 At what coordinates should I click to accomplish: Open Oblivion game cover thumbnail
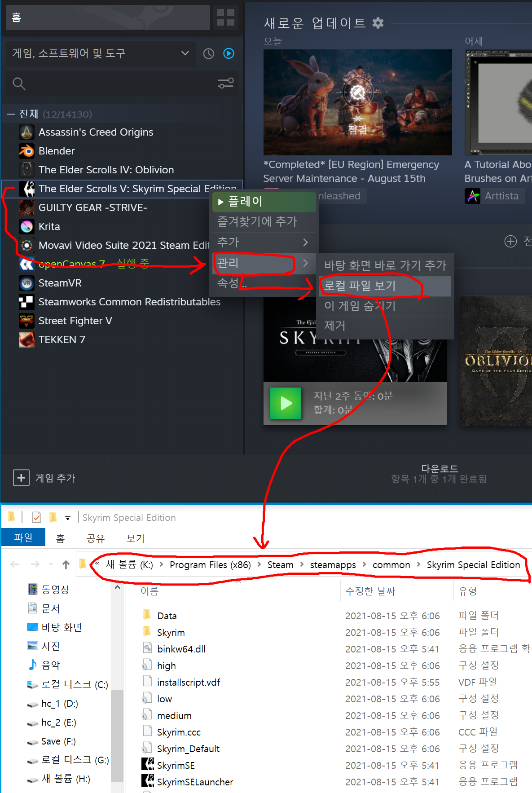(496, 361)
